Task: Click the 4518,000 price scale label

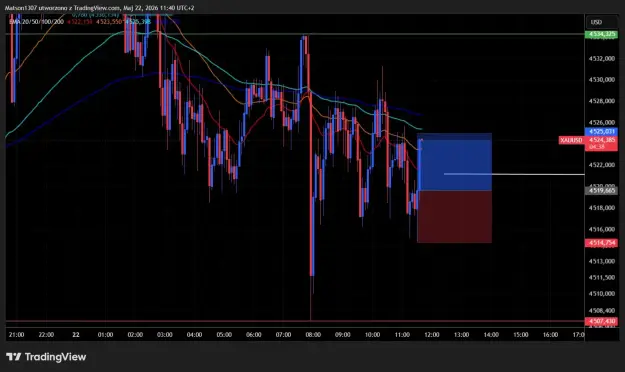Action: point(601,208)
